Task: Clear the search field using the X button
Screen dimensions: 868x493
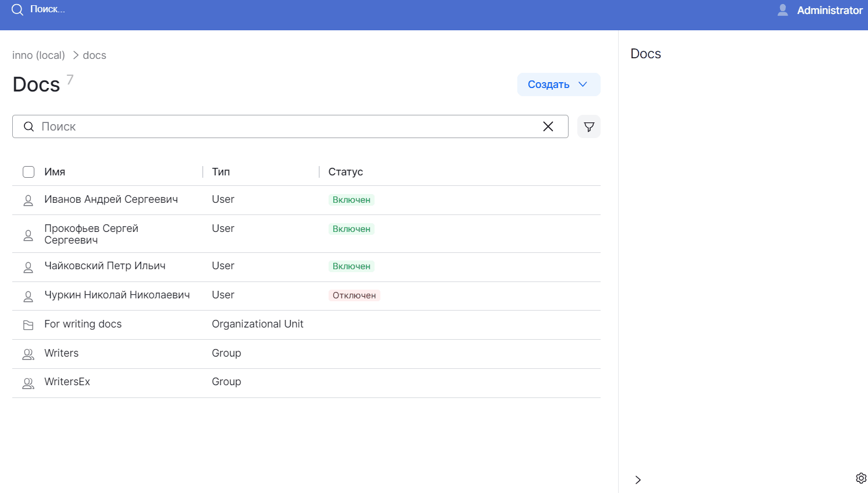Action: tap(548, 126)
